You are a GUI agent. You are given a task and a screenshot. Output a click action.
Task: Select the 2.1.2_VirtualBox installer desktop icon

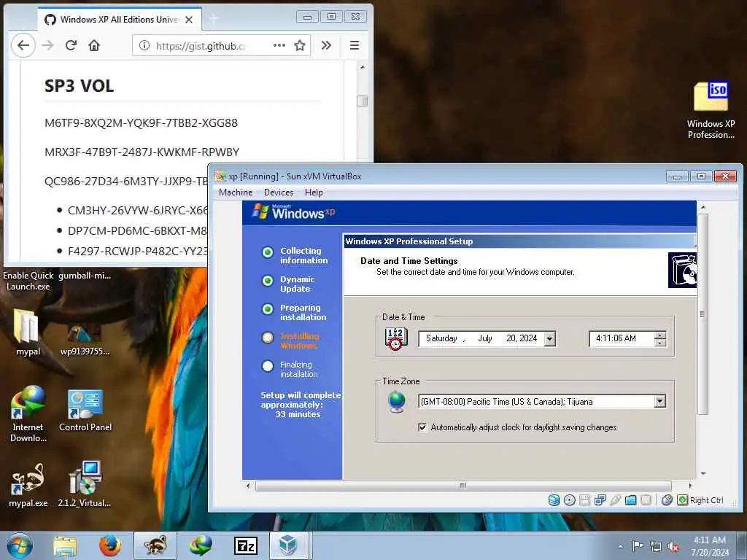coord(85,484)
